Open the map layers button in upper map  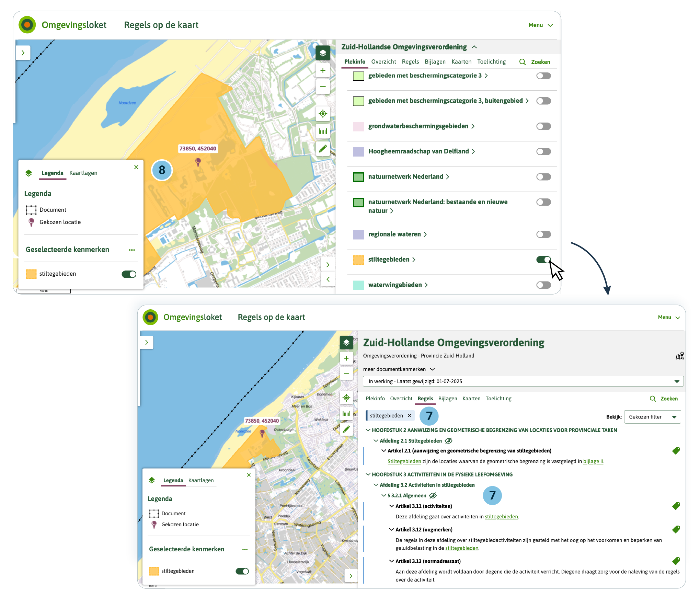tap(323, 53)
